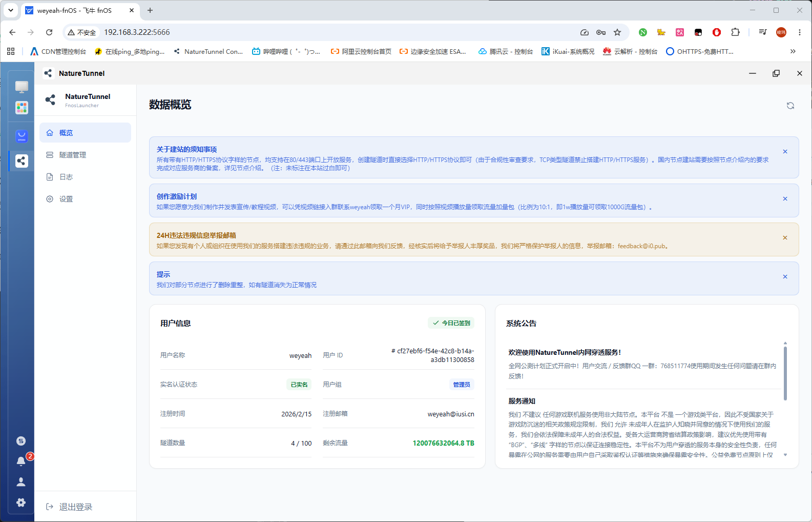Viewport: 812px width, 522px height.
Task: Click the remaining traffic value 120076632064.8 TB
Action: click(444, 443)
